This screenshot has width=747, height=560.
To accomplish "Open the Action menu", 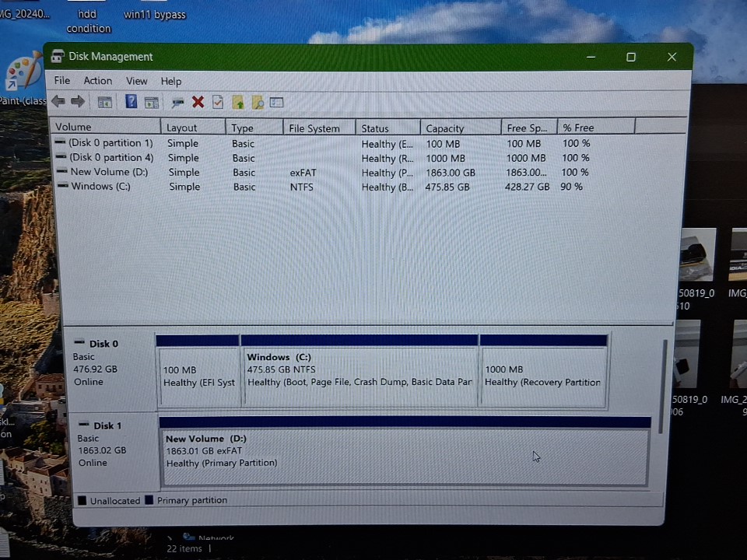I will 98,80.
